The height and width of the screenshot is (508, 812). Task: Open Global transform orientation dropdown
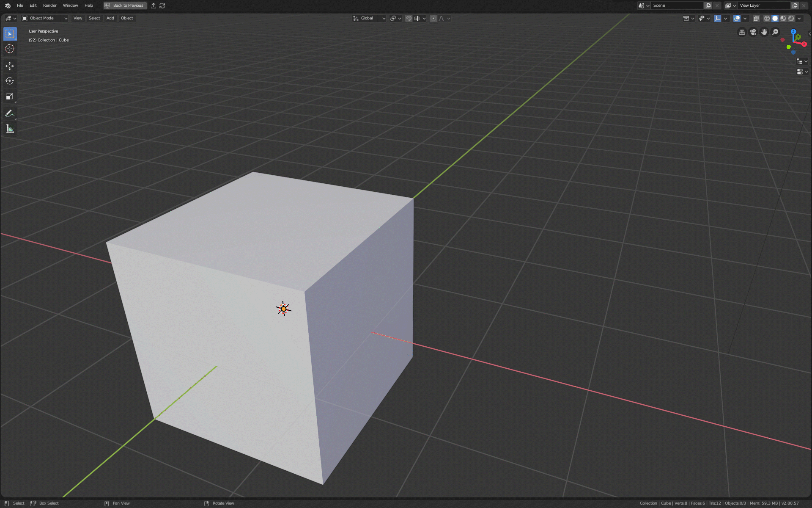tap(369, 18)
